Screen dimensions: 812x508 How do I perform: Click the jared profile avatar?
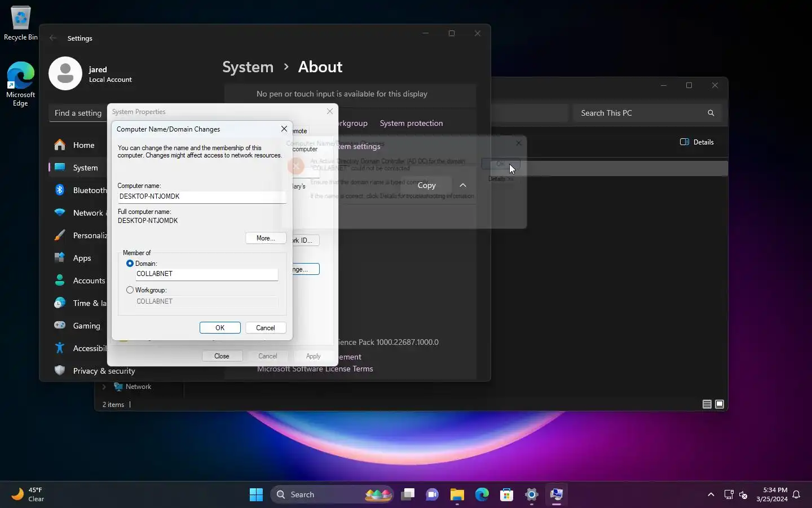tap(65, 73)
